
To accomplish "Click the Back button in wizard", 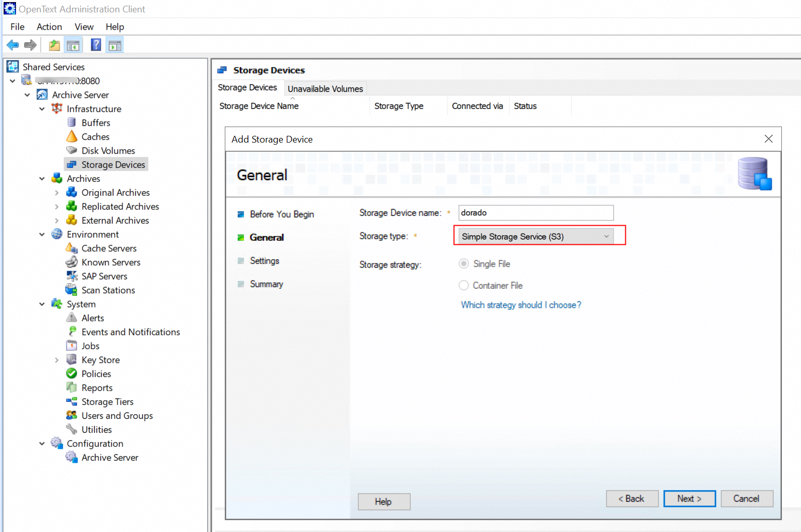I will [x=632, y=498].
